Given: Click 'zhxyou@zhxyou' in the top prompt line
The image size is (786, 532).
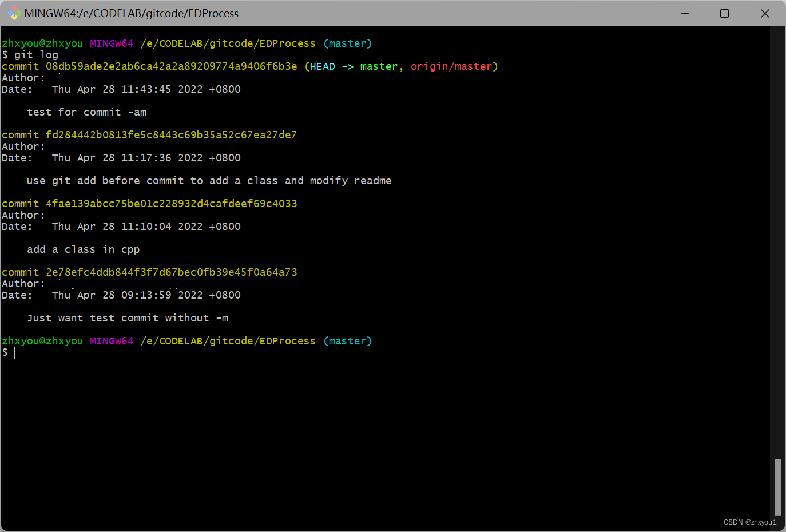Looking at the screenshot, I should (42, 43).
